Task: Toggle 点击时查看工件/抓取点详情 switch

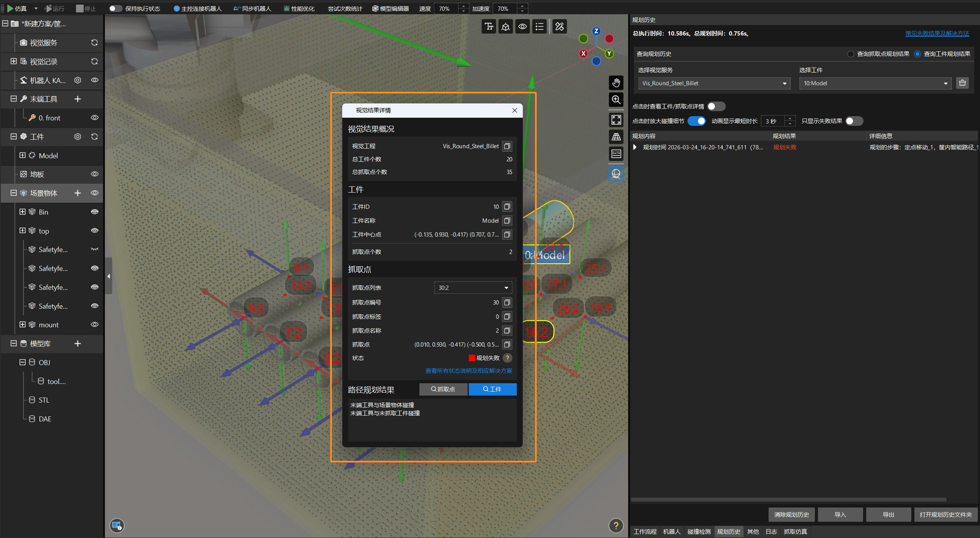Action: [x=716, y=106]
